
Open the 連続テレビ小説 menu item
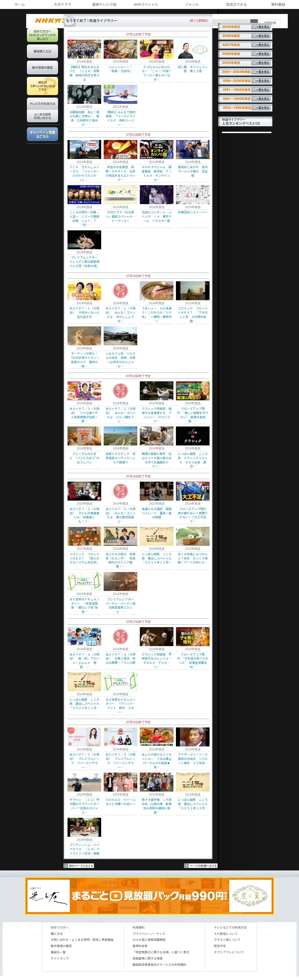pyautogui.click(x=104, y=4)
